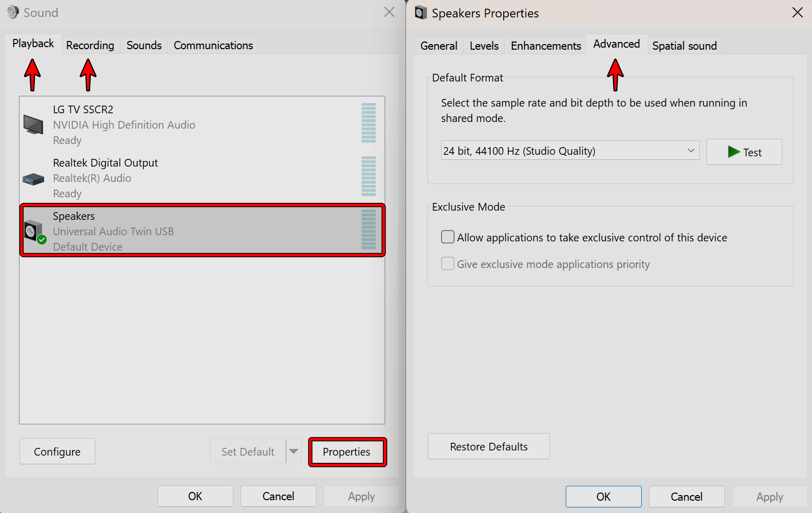The width and height of the screenshot is (812, 513).
Task: Open the Enhancements tab
Action: click(x=546, y=46)
